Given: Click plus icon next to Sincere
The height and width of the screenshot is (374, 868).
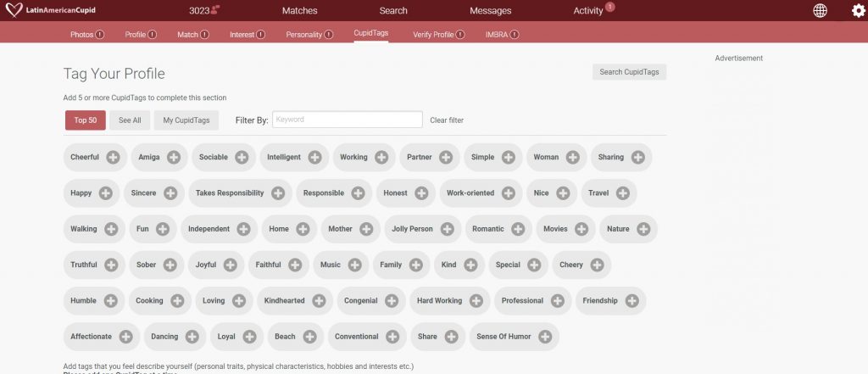Looking at the screenshot, I should (170, 193).
